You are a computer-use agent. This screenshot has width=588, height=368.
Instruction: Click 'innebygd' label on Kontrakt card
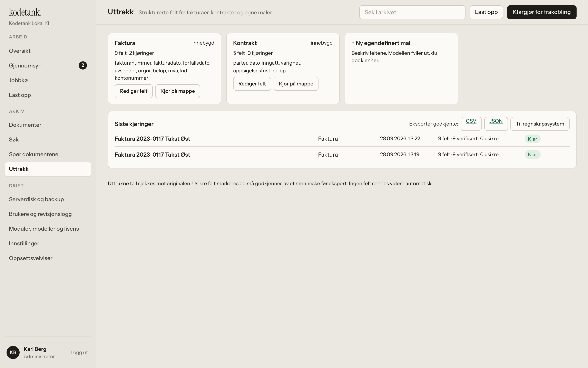coord(321,43)
